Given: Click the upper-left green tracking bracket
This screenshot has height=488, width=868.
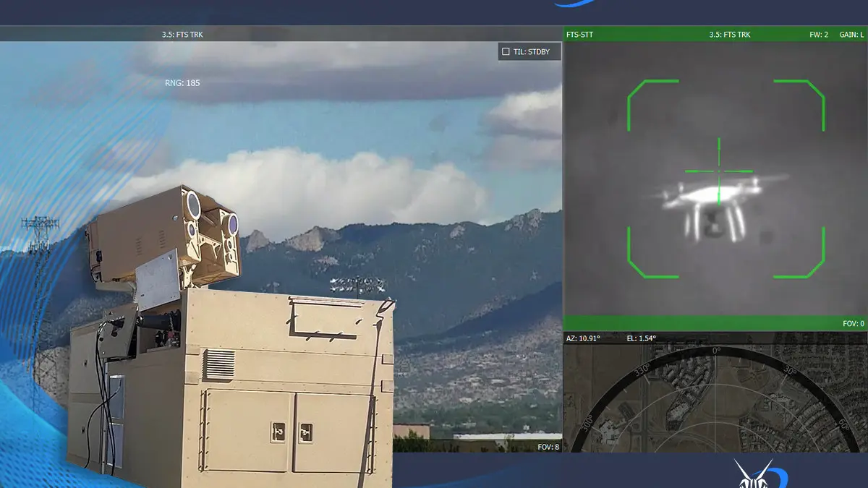Looking at the screenshot, I should point(652,105).
